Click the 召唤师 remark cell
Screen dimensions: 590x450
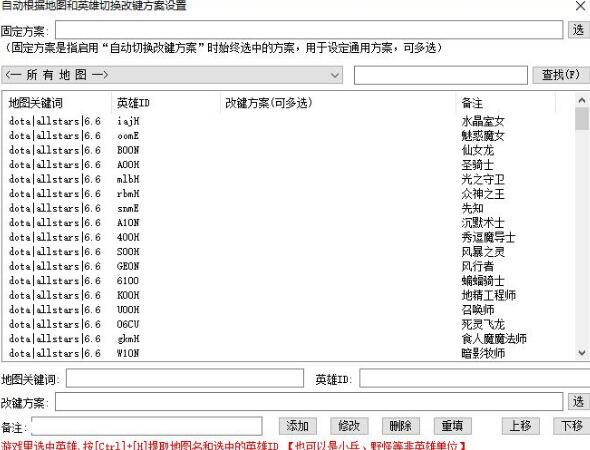point(477,309)
